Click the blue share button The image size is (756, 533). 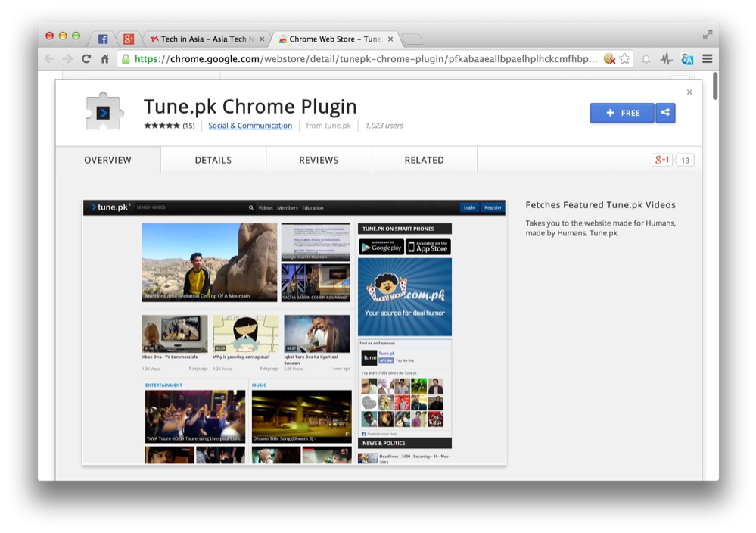(x=665, y=113)
